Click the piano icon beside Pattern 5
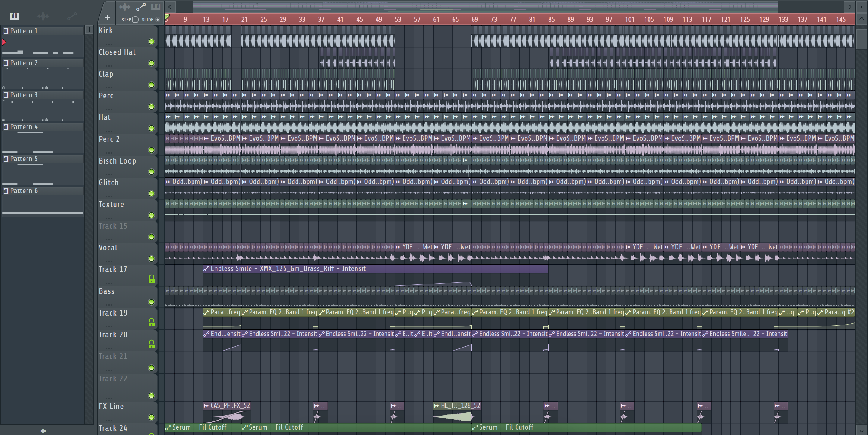Viewport: 868px width, 435px height. point(6,159)
